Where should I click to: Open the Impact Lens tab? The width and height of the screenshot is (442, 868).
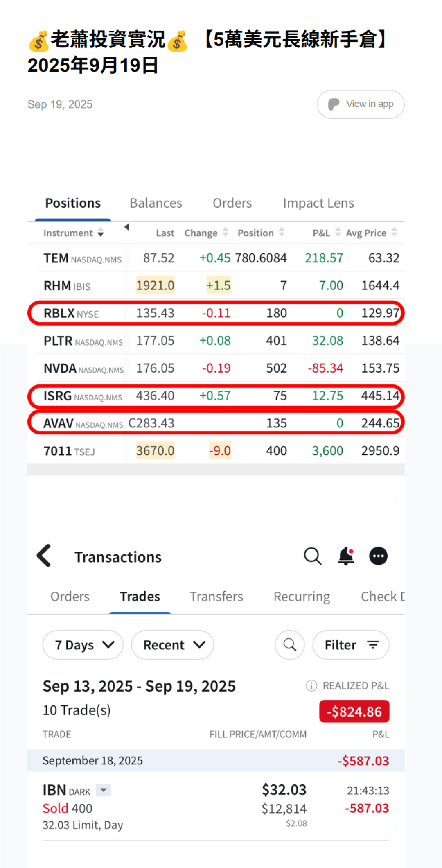318,203
